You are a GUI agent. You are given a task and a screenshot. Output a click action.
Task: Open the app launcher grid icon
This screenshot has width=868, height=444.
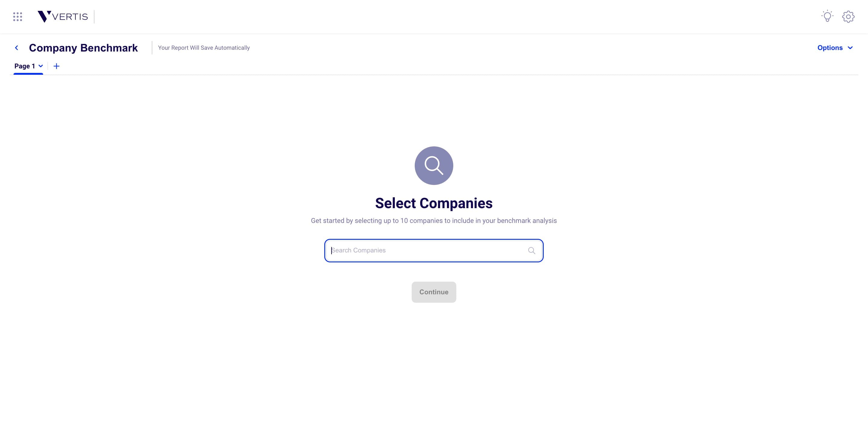click(17, 17)
